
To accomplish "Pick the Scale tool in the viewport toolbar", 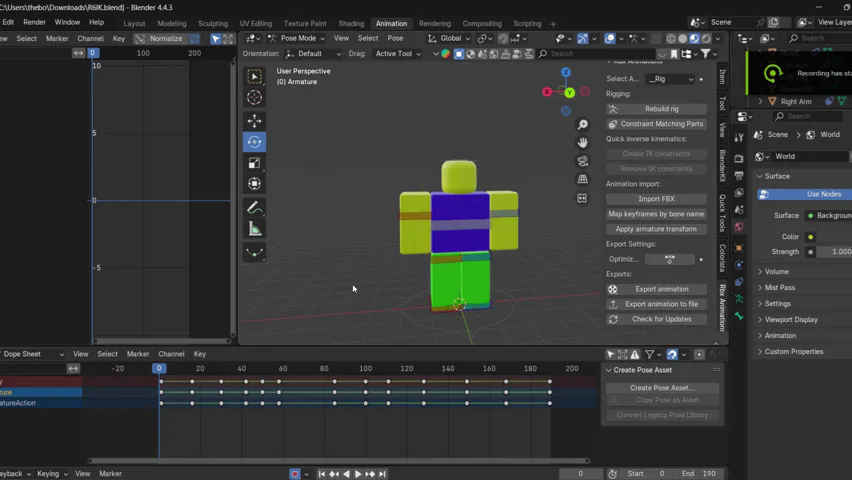I will pyautogui.click(x=254, y=163).
